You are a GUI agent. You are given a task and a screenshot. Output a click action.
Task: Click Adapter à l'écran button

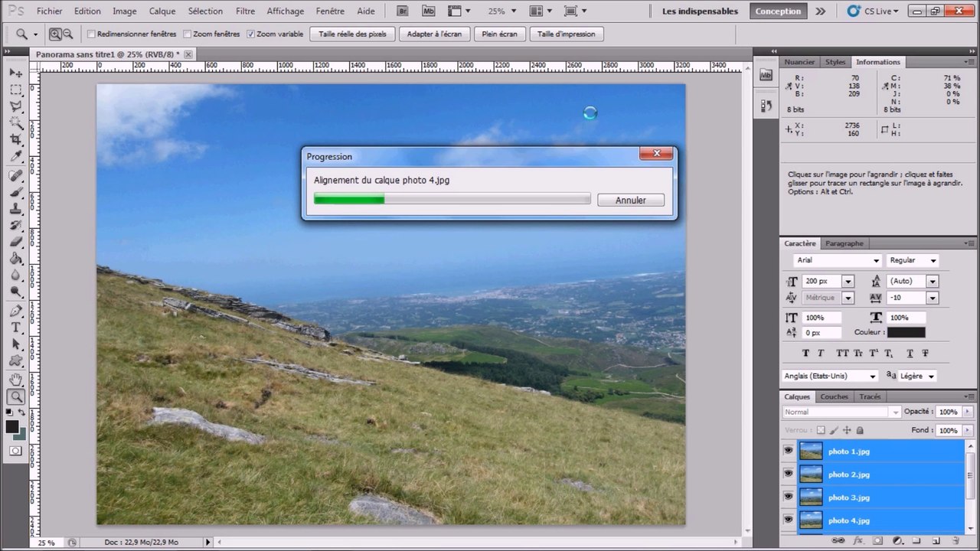click(435, 34)
